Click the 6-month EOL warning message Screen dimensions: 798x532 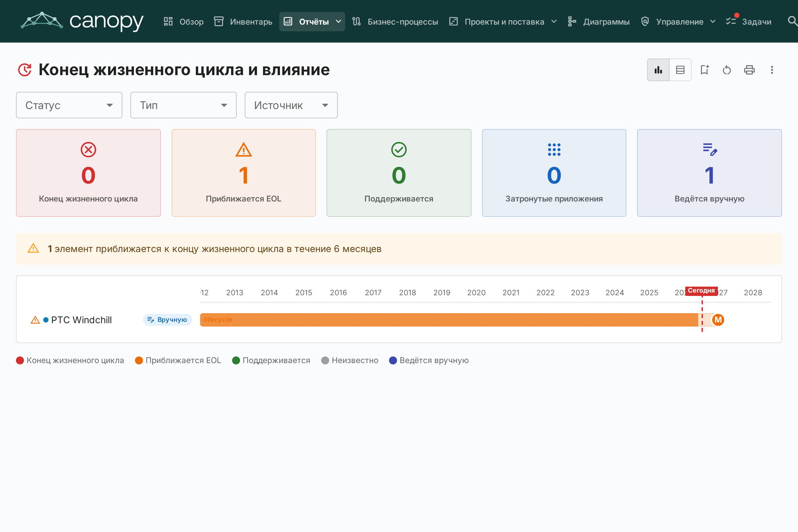[x=214, y=249]
